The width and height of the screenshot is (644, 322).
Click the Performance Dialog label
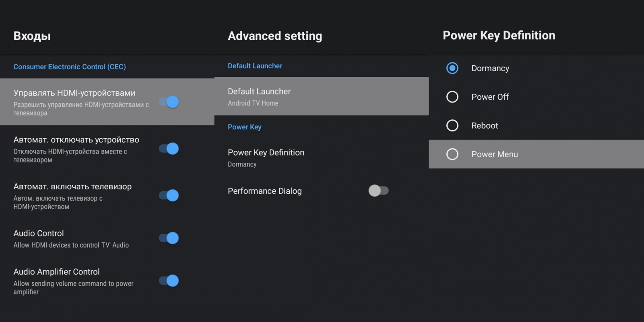coord(264,191)
